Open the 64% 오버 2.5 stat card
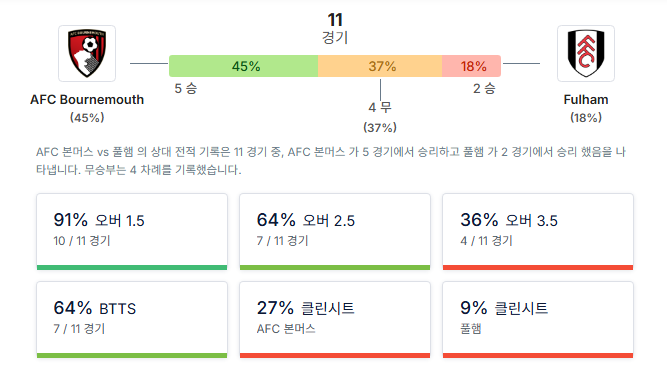This screenshot has width=667, height=370. pyautogui.click(x=335, y=232)
